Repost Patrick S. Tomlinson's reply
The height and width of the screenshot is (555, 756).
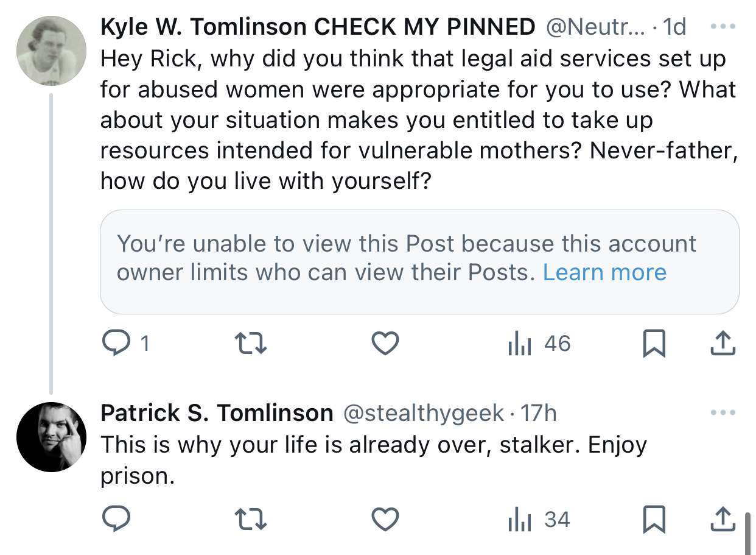(251, 520)
